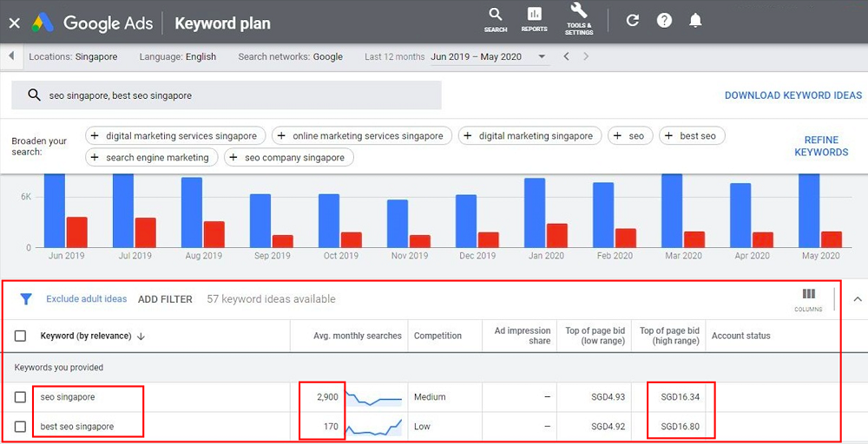Click the sort arrow next to Keyword header

pos(141,336)
